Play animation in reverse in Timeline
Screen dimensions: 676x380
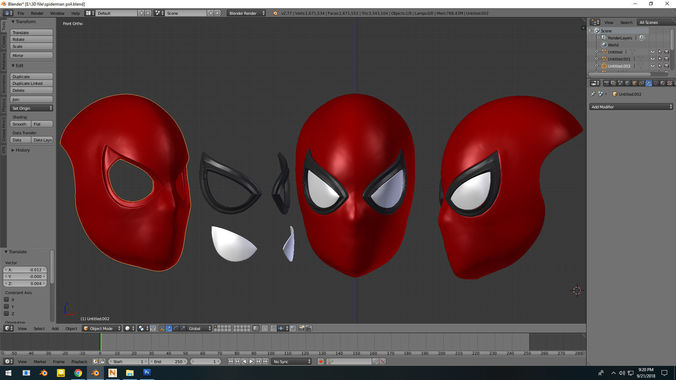coord(244,361)
